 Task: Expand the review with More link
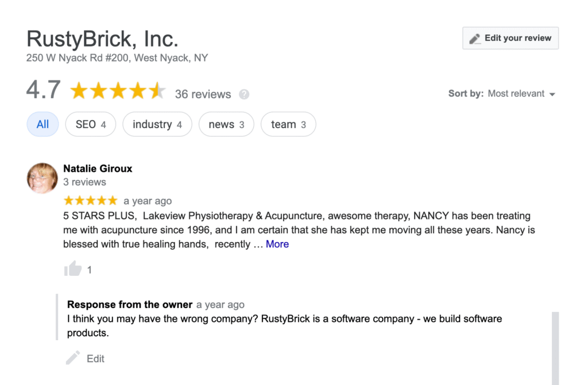[x=277, y=244]
